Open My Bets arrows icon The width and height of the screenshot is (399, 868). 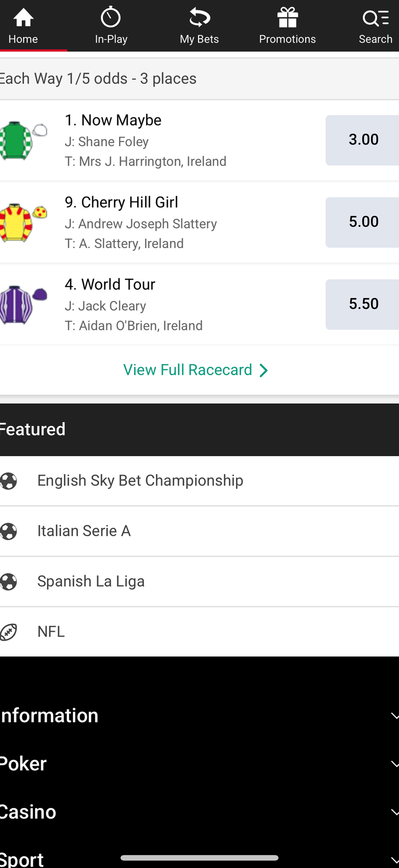[x=199, y=18]
